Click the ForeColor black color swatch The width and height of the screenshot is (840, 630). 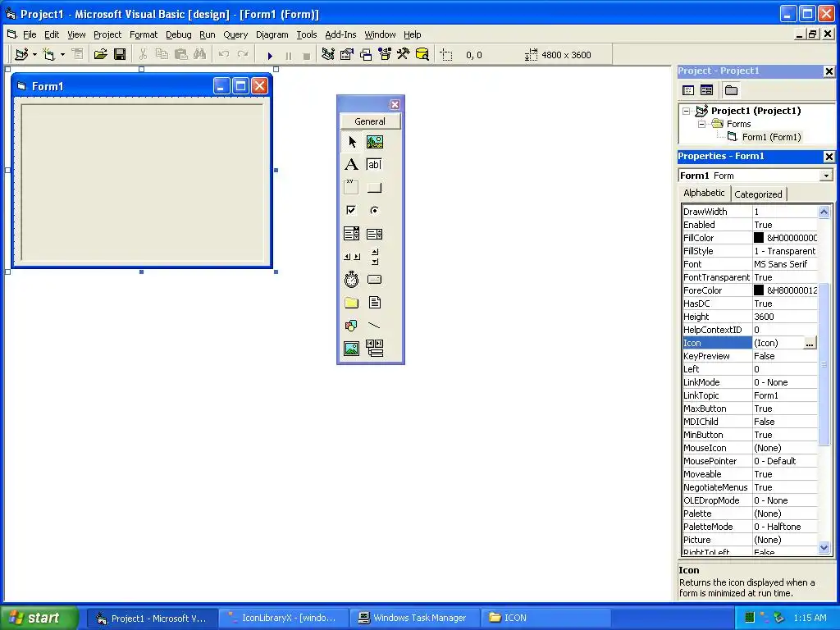click(759, 290)
